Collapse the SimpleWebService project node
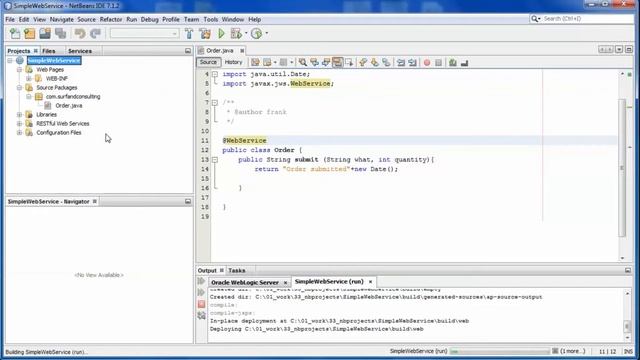The height and width of the screenshot is (360, 640). [10, 60]
